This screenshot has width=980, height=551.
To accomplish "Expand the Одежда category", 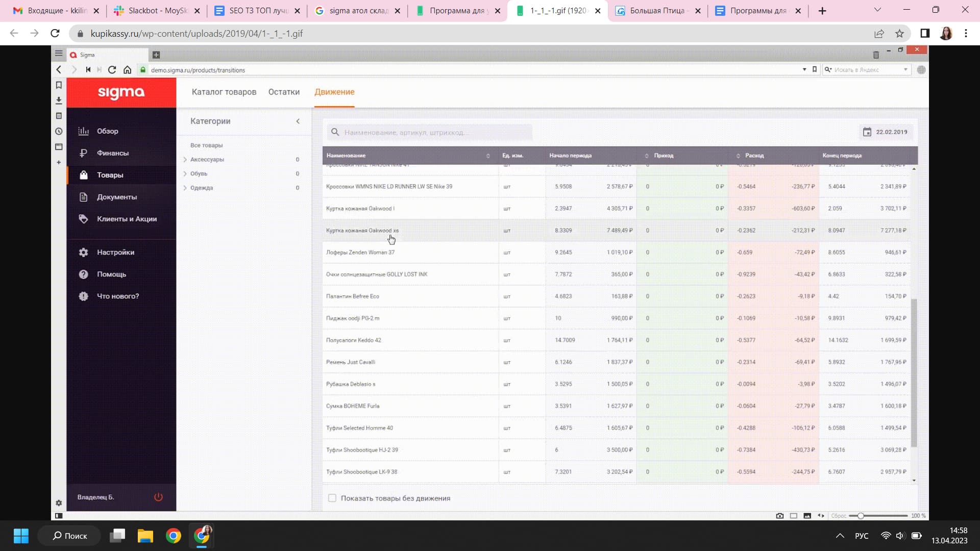I will [x=185, y=188].
